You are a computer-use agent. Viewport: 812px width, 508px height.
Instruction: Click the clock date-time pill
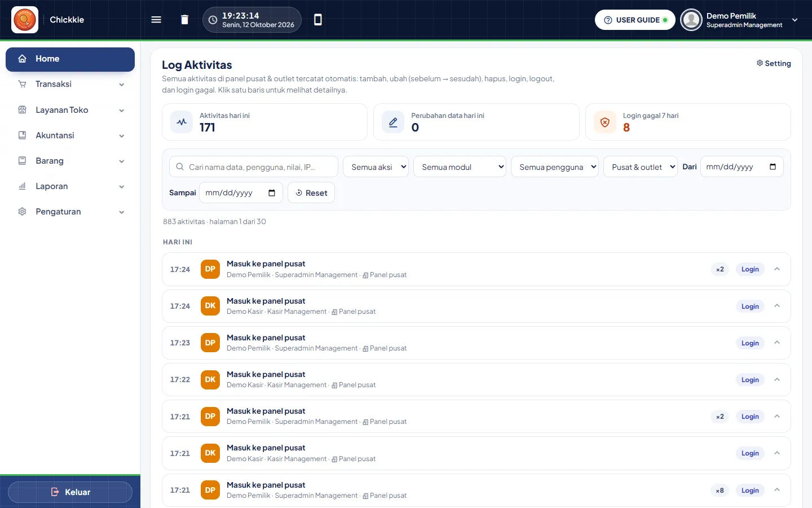tap(252, 20)
